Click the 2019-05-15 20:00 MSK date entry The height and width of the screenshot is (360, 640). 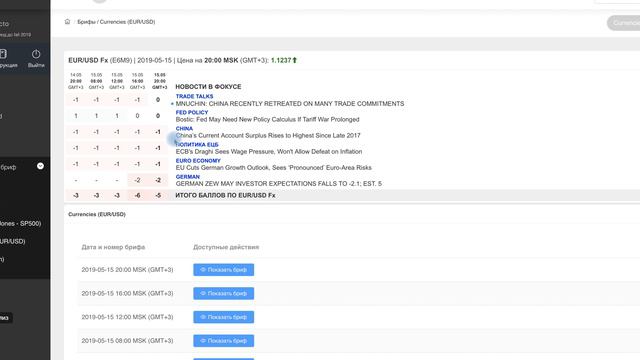click(127, 270)
